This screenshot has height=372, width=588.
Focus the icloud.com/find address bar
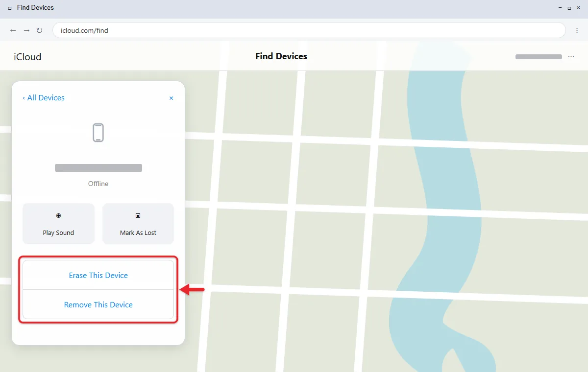309,30
